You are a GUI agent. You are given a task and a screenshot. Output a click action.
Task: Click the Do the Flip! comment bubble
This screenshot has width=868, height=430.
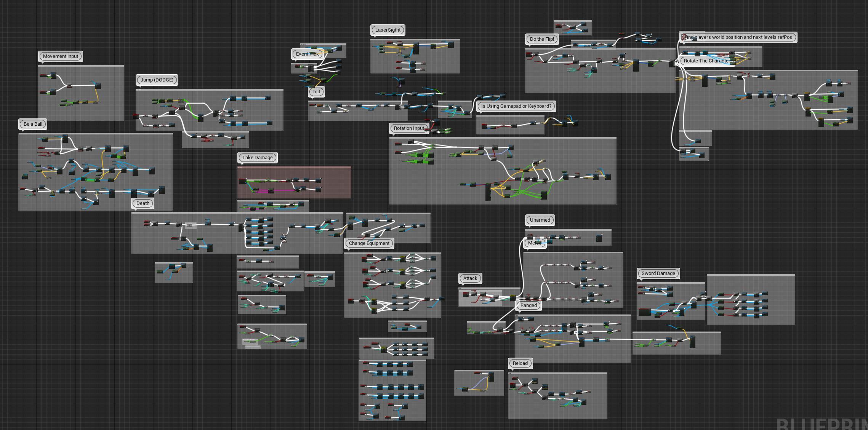point(542,39)
